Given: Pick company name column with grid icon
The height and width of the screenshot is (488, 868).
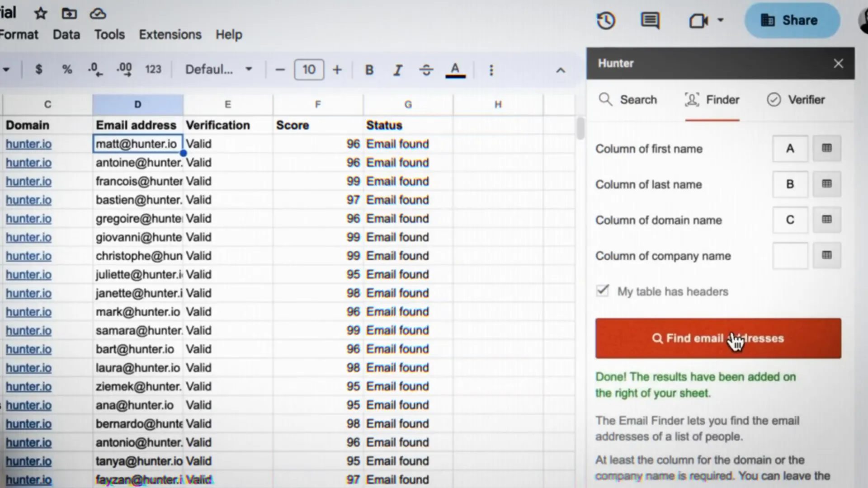Looking at the screenshot, I should [827, 256].
